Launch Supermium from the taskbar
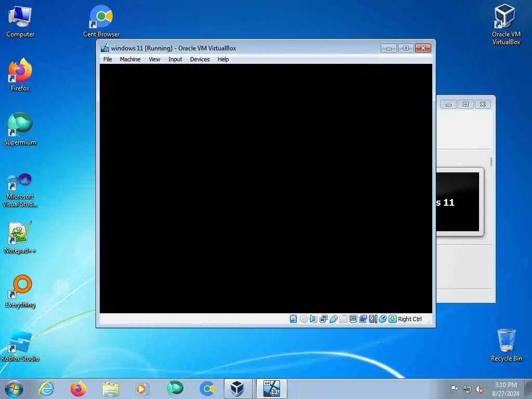This screenshot has height=399, width=532. pos(175,389)
